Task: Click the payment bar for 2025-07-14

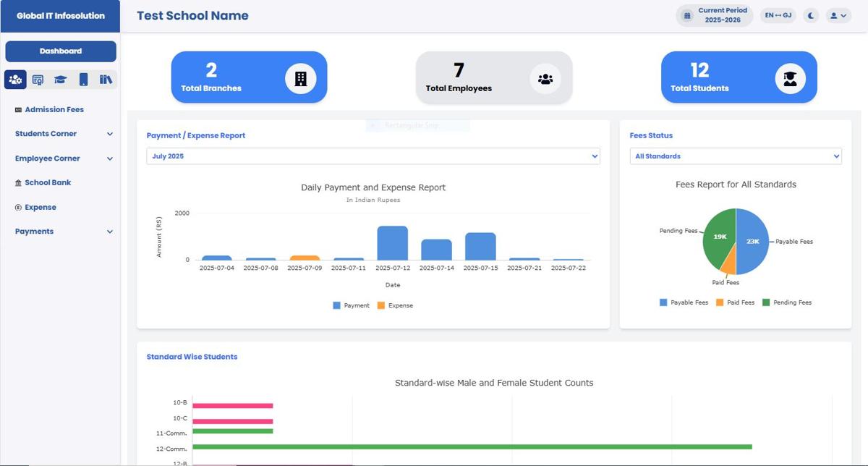Action: tap(436, 250)
